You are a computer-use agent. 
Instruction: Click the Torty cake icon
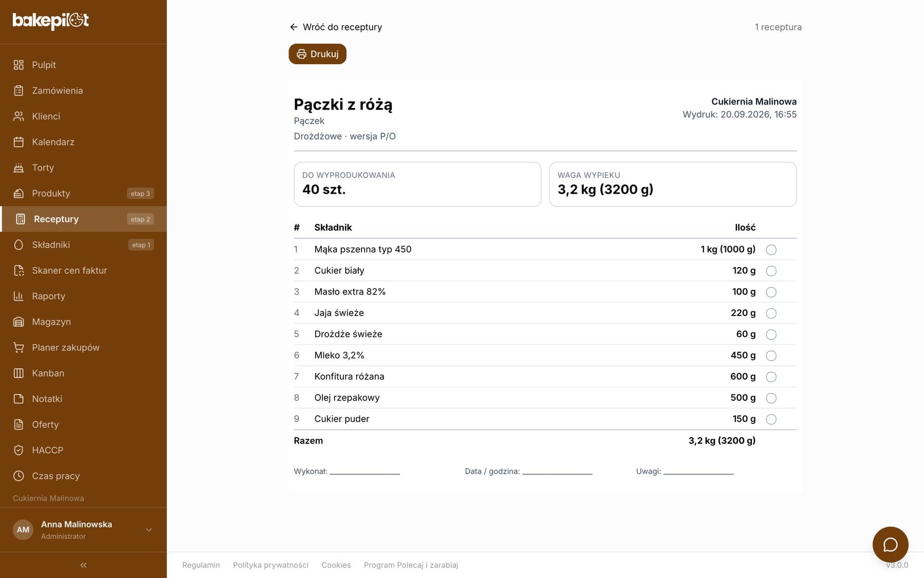(18, 167)
